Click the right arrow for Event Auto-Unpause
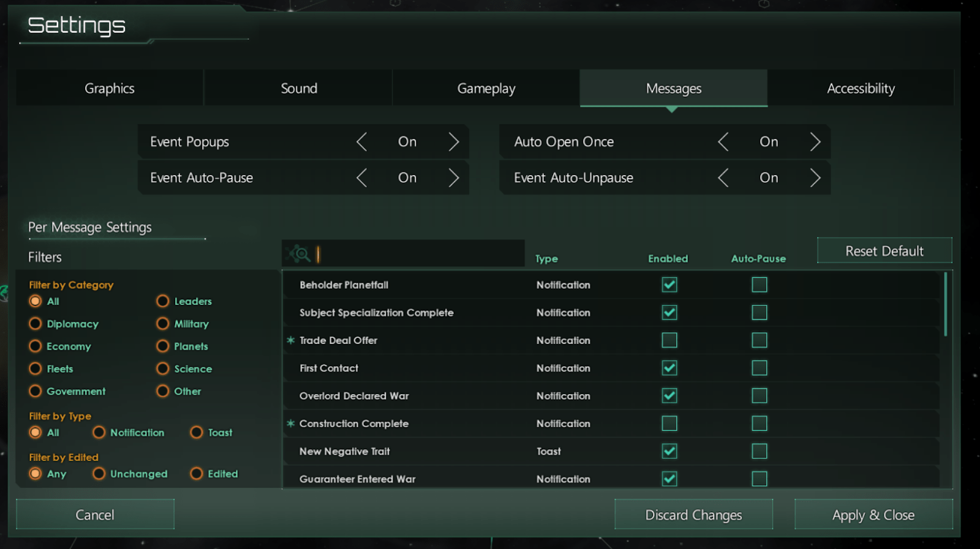Viewport: 980px width, 549px height. click(x=815, y=178)
